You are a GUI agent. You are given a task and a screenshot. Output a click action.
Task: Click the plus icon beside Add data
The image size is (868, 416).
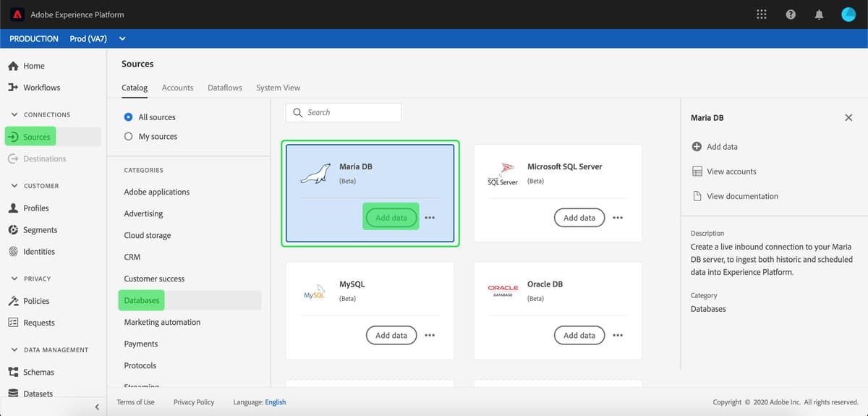697,147
